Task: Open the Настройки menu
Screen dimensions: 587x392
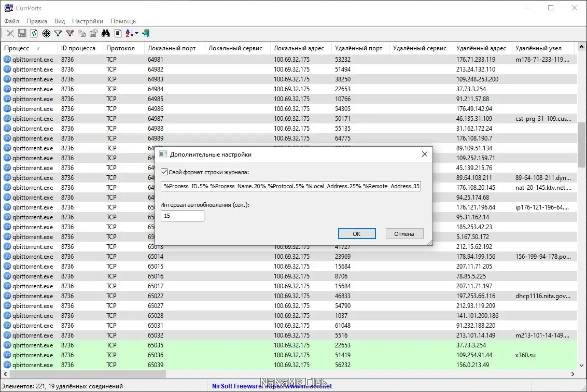Action: pyautogui.click(x=88, y=21)
